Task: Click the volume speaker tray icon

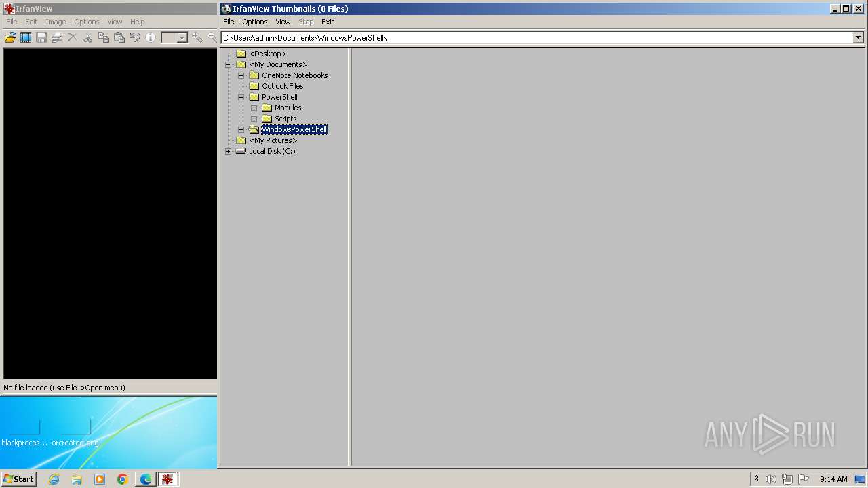Action: pyautogui.click(x=771, y=479)
